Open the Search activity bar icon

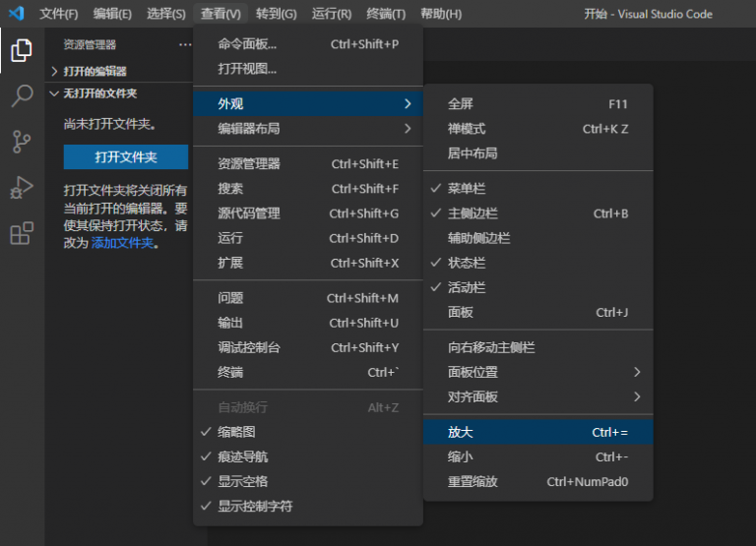22,95
